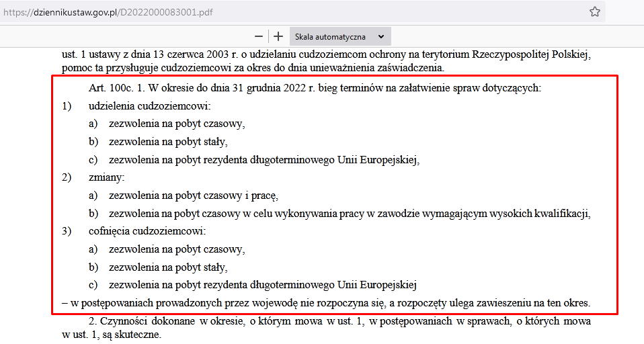
Task: Click the '3) cofnięcia cudzoziemcowi:' list item
Action: 134,231
